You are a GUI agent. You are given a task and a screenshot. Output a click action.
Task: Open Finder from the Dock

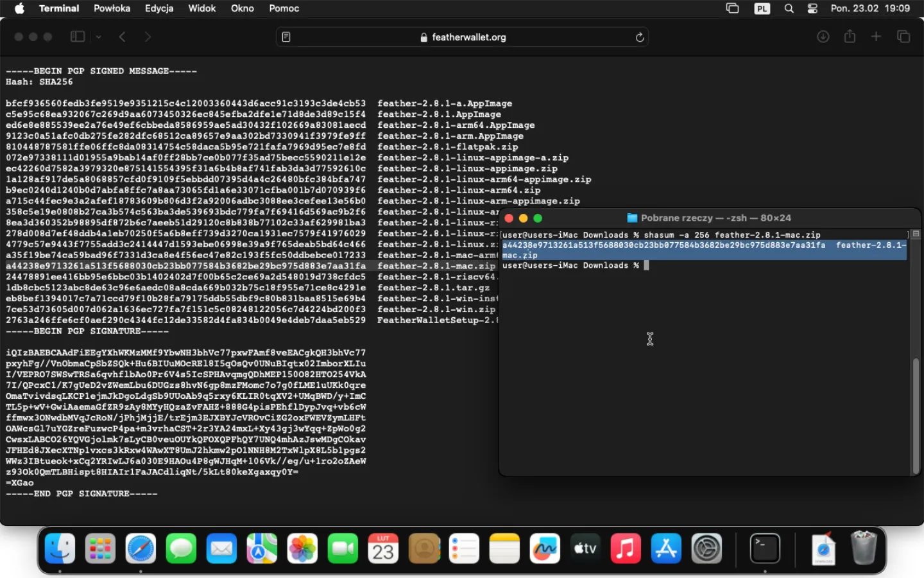coord(60,549)
